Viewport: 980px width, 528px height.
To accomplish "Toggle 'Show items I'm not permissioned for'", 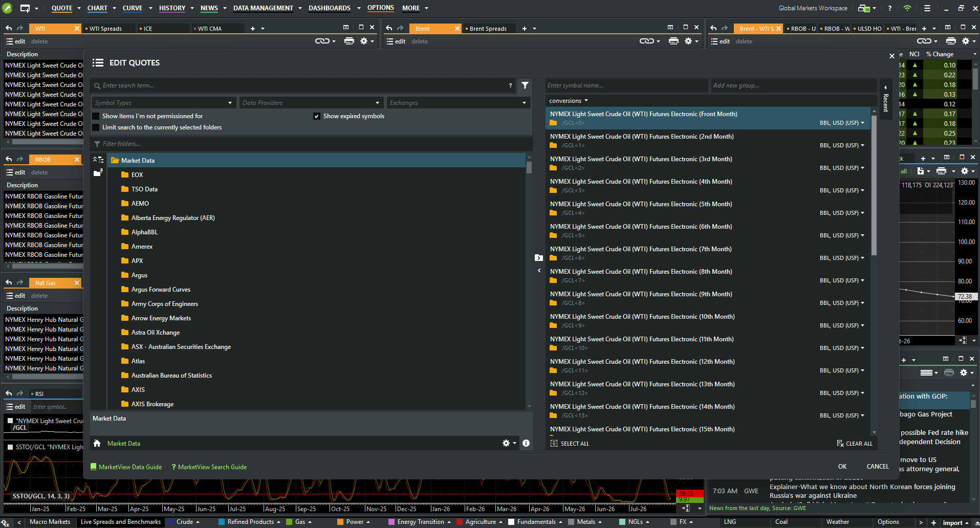I will coord(96,116).
